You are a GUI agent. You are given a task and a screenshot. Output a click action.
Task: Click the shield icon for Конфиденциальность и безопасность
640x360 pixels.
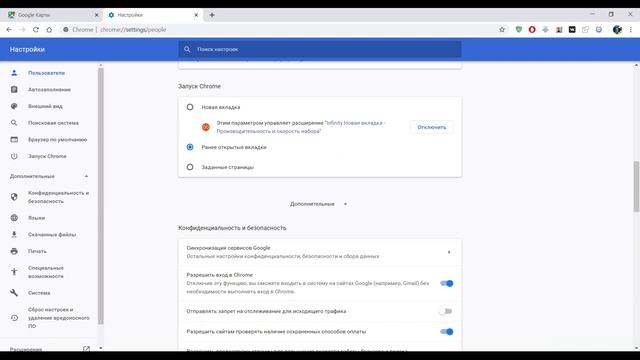[x=14, y=197]
